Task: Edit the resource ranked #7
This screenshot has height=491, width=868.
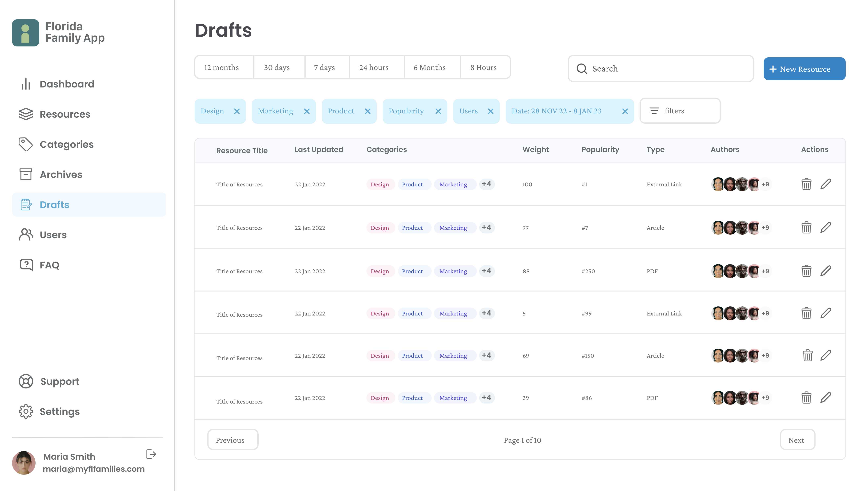Action: point(826,227)
